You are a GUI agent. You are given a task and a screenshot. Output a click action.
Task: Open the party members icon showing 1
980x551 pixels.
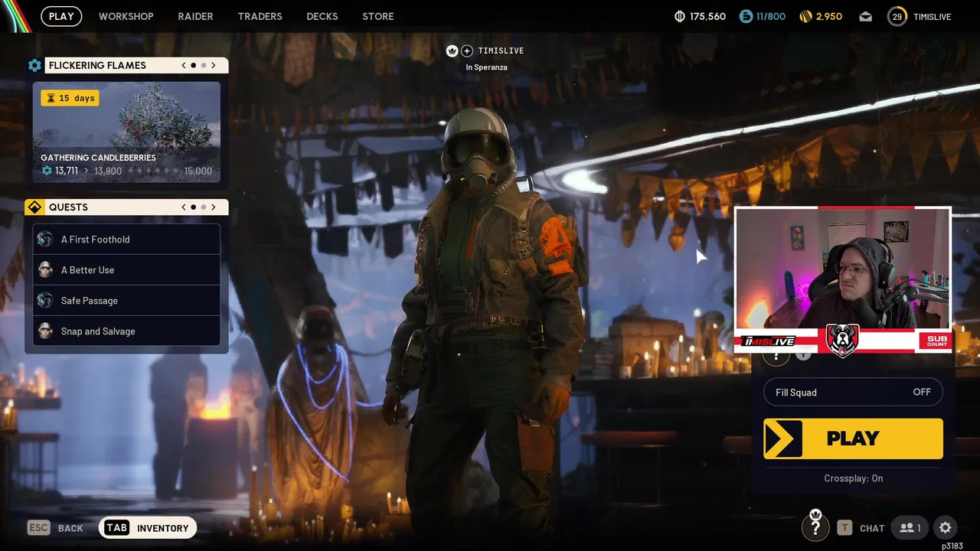click(x=910, y=527)
